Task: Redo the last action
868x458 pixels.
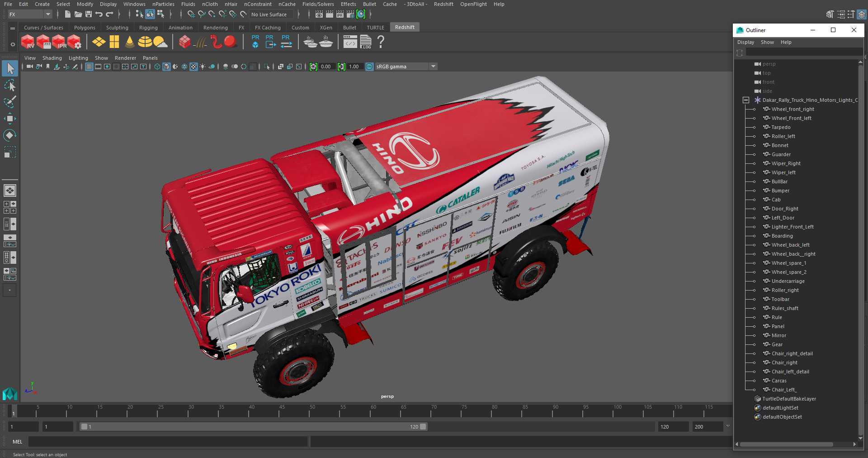Action: pyautogui.click(x=109, y=14)
